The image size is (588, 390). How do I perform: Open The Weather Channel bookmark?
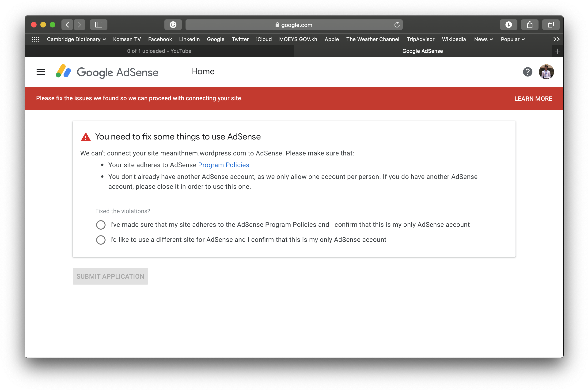(x=372, y=39)
